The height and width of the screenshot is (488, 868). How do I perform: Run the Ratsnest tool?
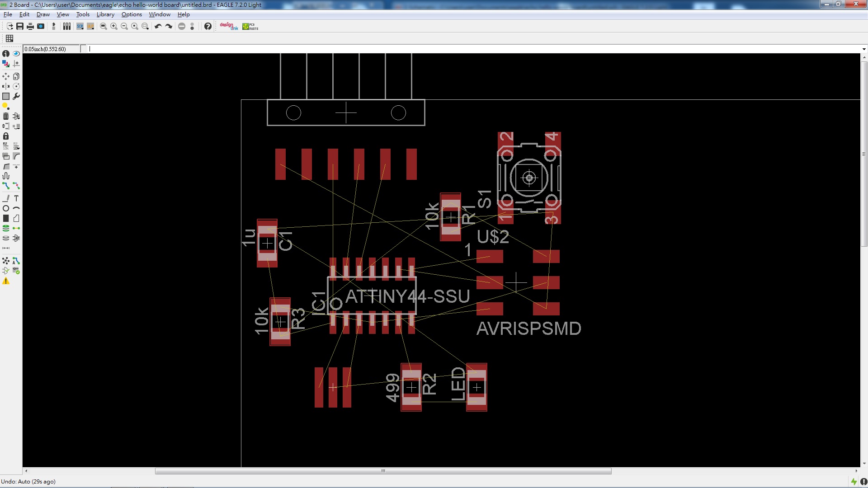pos(6,261)
